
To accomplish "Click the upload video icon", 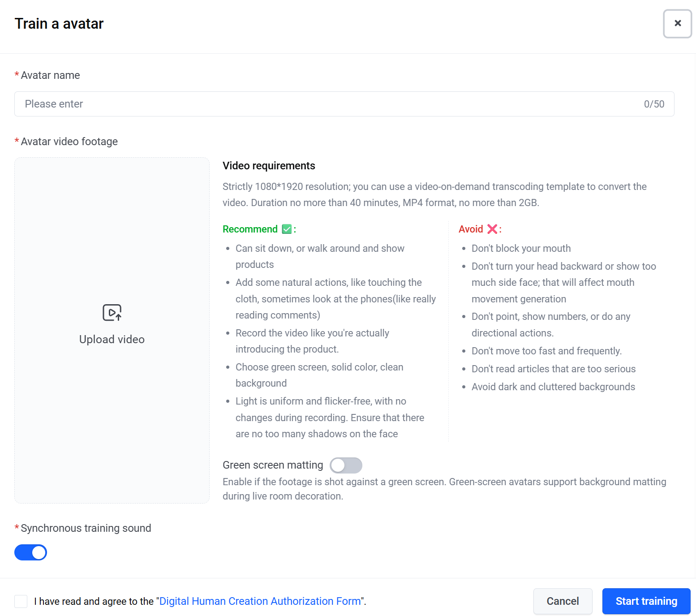I will click(112, 313).
